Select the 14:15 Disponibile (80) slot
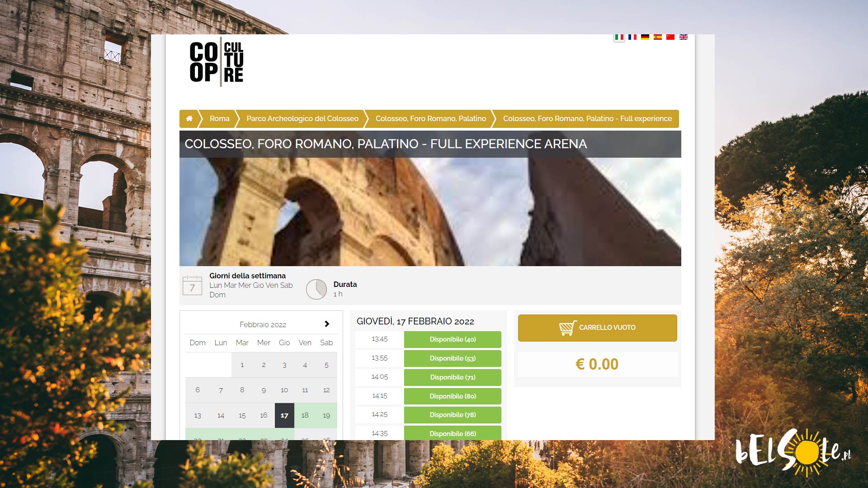 (453, 396)
